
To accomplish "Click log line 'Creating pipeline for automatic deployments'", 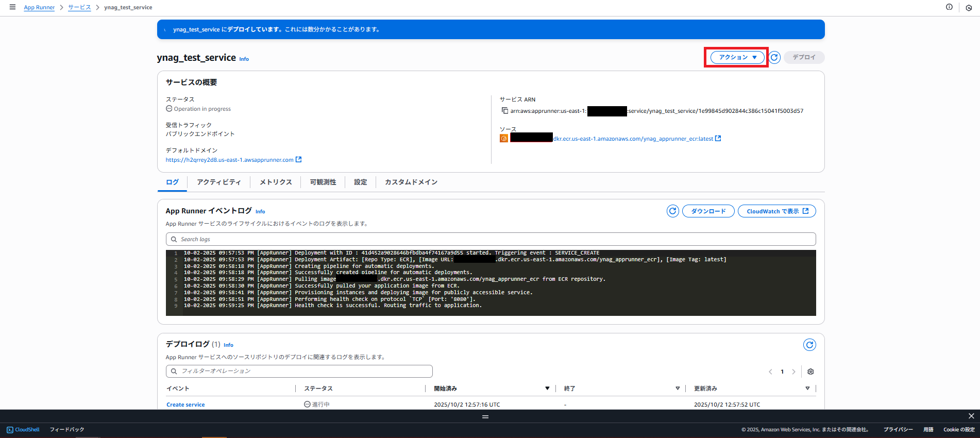I will (309, 266).
